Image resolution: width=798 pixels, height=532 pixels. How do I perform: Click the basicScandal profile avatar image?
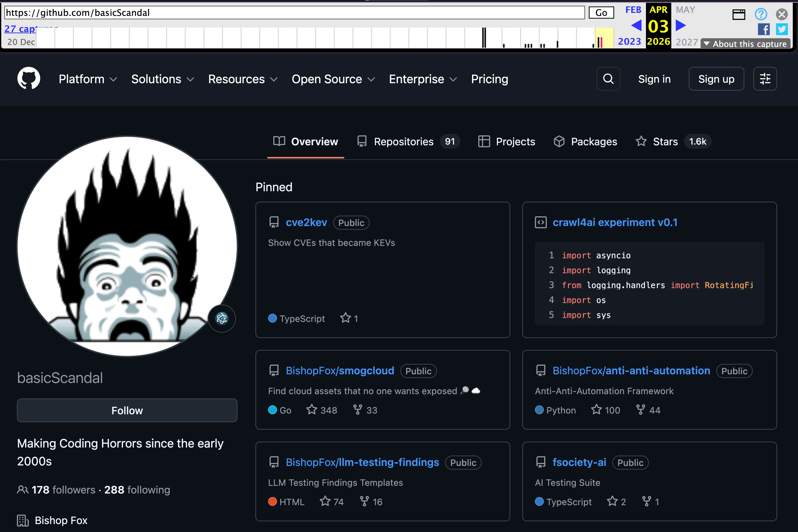coord(127,246)
